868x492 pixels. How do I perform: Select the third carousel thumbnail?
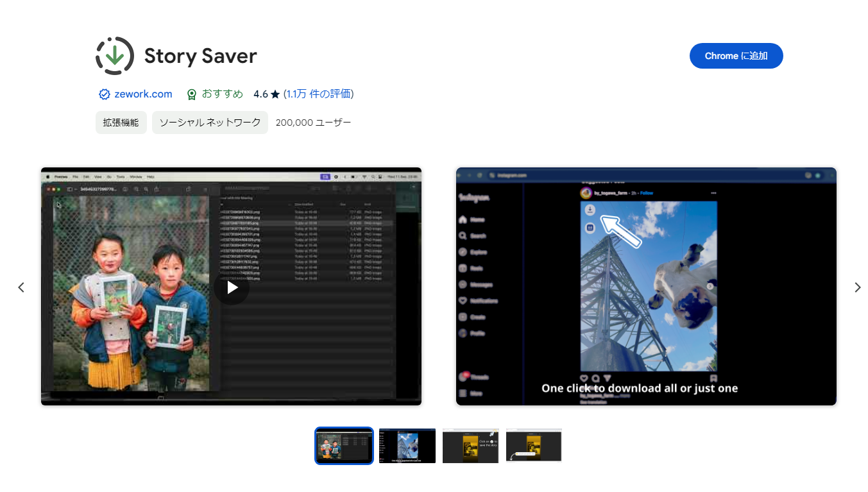[470, 446]
